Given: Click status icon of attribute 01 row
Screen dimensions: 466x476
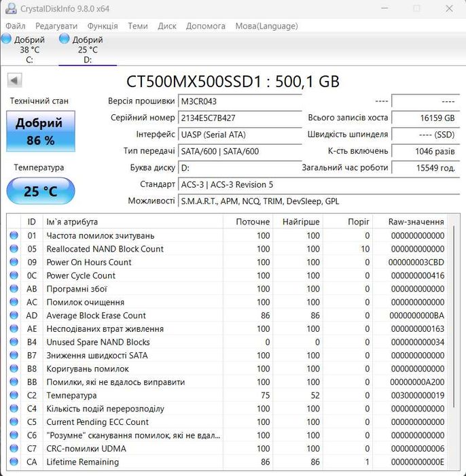Looking at the screenshot, I should pos(14,235).
